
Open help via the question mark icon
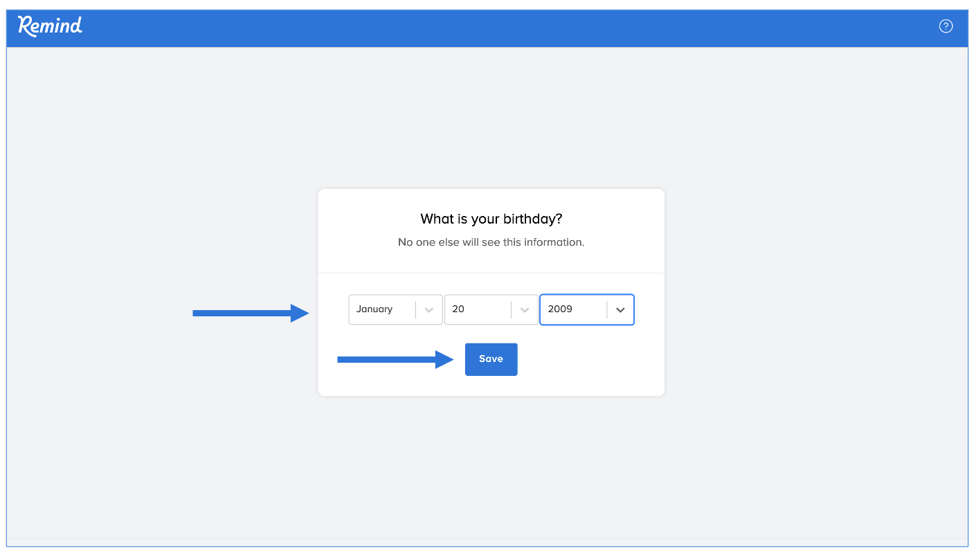coord(946,26)
